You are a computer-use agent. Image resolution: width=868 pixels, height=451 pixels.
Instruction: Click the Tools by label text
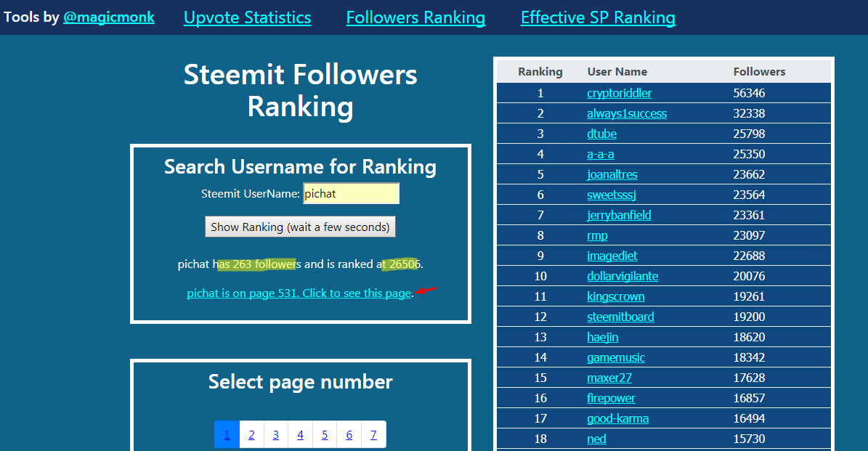31,17
